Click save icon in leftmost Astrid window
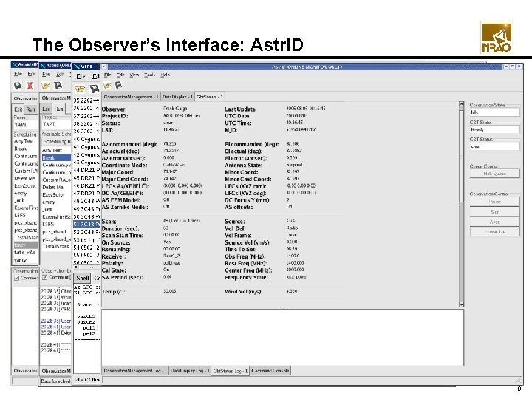 (x=18, y=86)
